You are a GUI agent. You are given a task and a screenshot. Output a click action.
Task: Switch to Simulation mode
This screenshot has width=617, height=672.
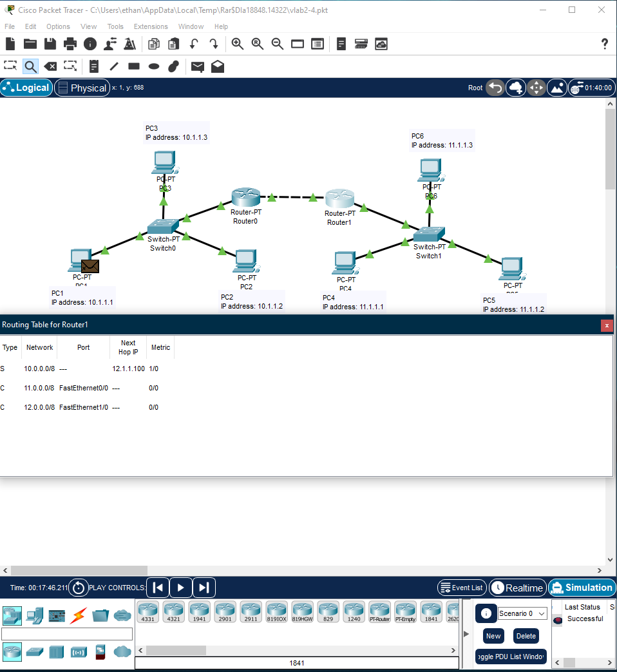pos(582,588)
